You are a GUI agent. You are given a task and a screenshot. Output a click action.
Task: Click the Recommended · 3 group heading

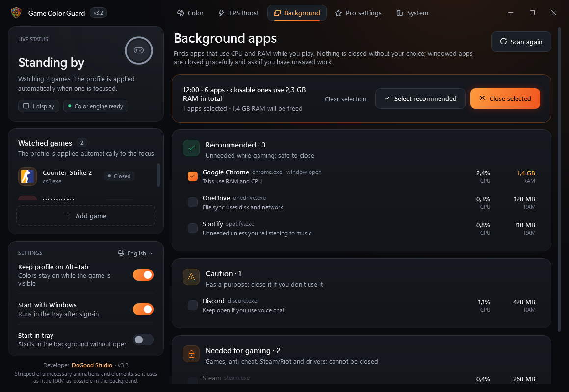pyautogui.click(x=235, y=145)
